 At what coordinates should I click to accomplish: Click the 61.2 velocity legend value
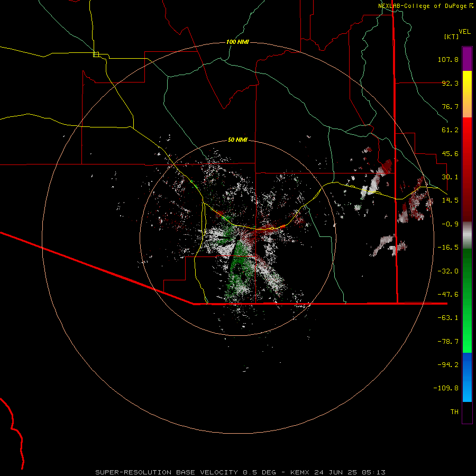tap(450, 130)
